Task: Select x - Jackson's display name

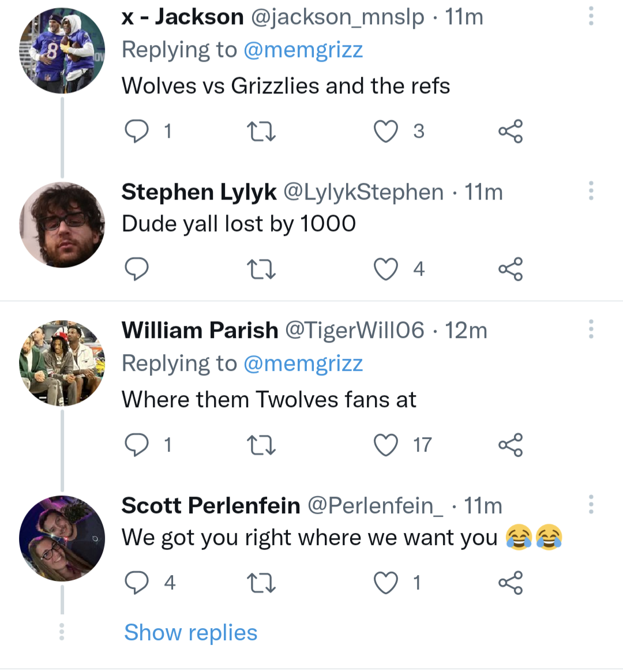Action: 182,16
